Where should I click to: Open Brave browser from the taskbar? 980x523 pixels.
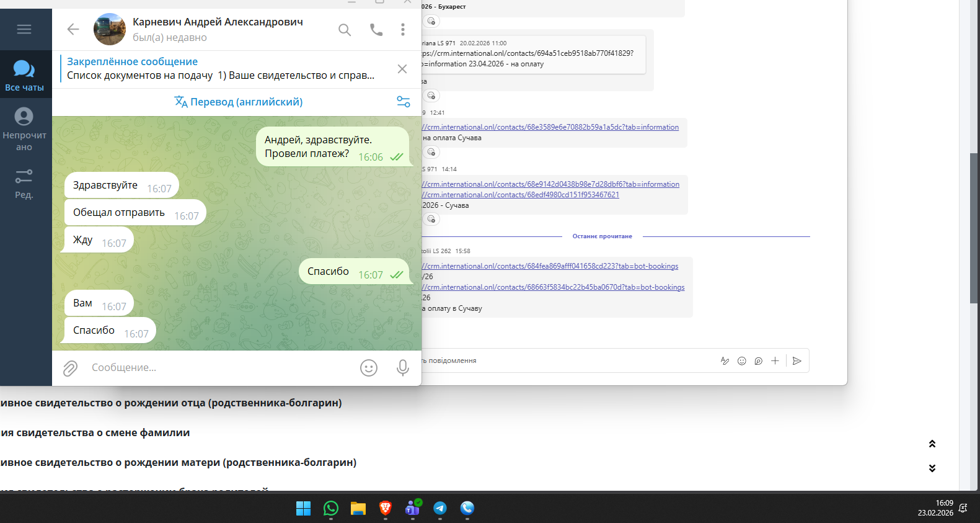pyautogui.click(x=386, y=509)
